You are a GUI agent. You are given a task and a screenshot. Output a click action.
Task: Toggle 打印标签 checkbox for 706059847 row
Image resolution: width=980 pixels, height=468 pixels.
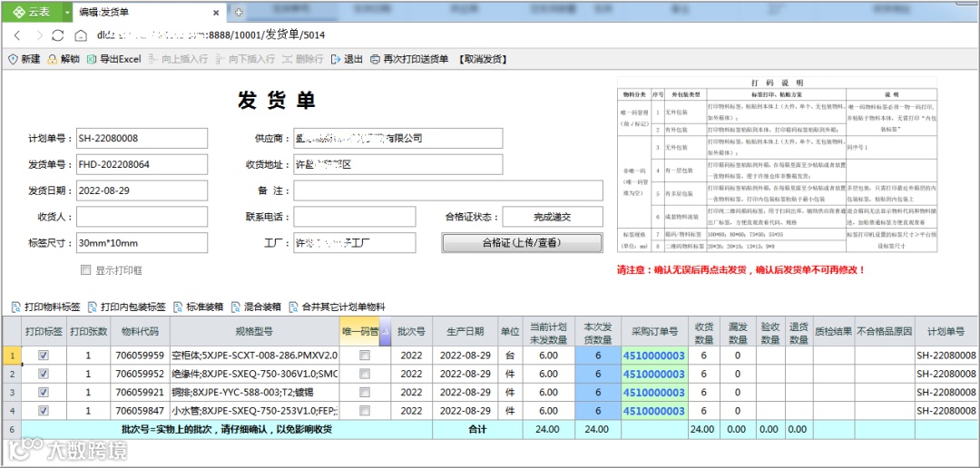44,412
